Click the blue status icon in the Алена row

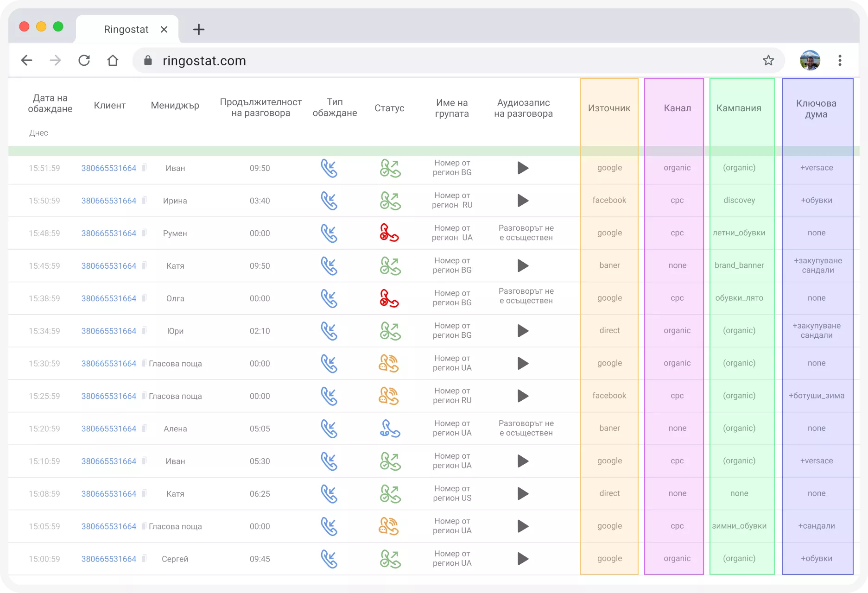point(390,429)
